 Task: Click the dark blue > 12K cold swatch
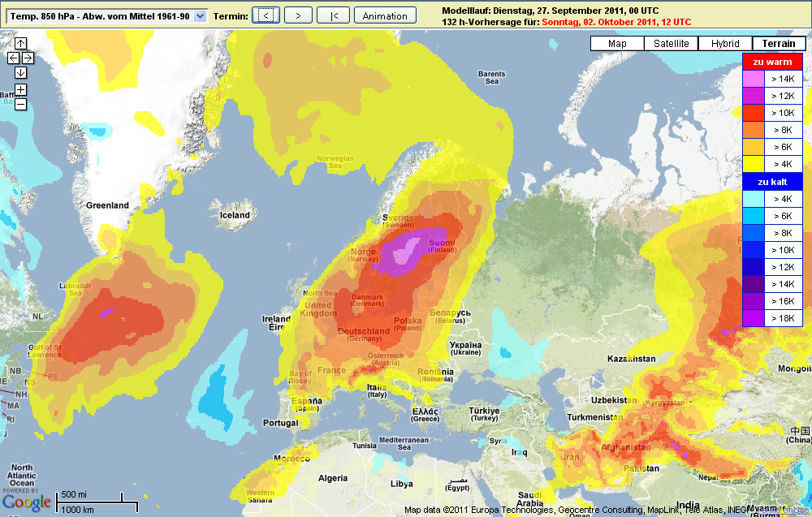pyautogui.click(x=754, y=267)
